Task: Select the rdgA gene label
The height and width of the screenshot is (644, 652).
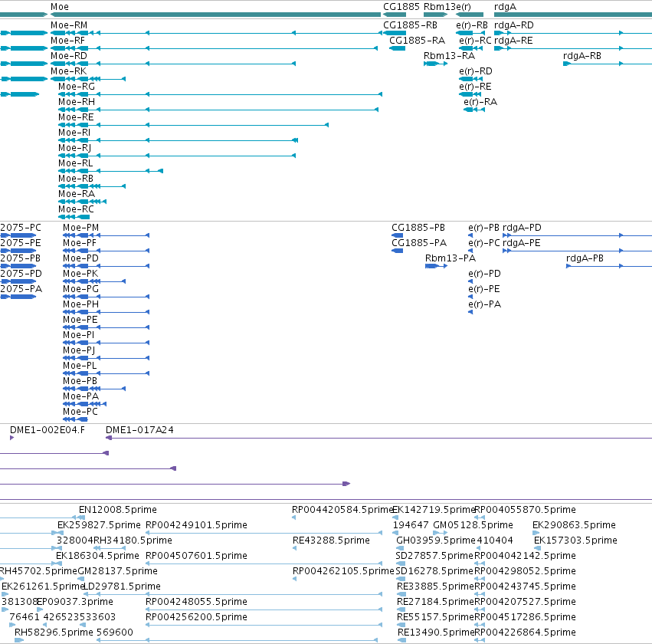Action: pos(505,7)
